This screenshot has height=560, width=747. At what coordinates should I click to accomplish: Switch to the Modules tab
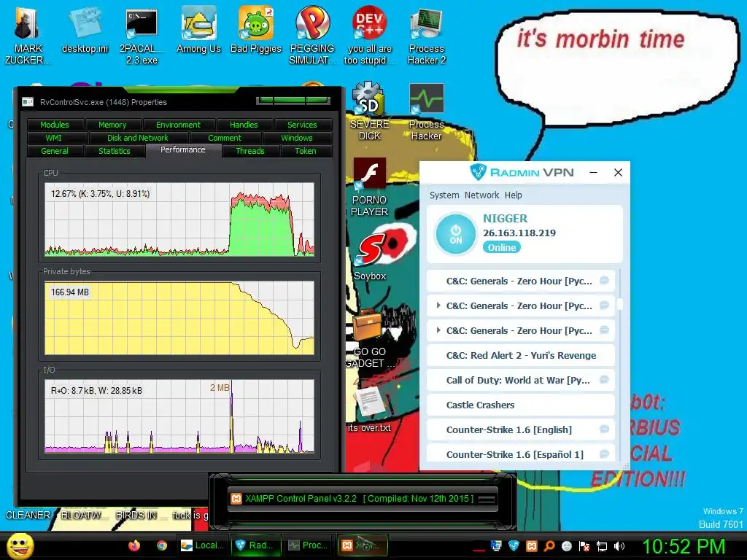55,125
